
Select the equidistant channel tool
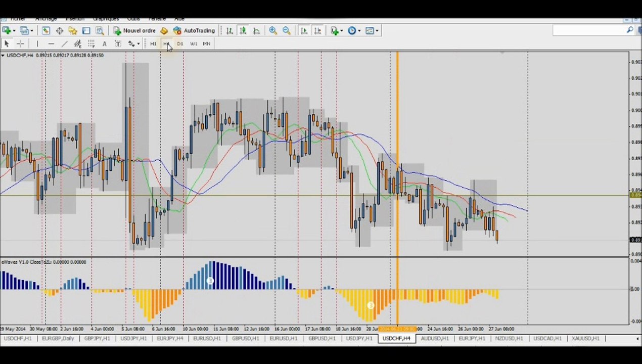click(x=77, y=44)
